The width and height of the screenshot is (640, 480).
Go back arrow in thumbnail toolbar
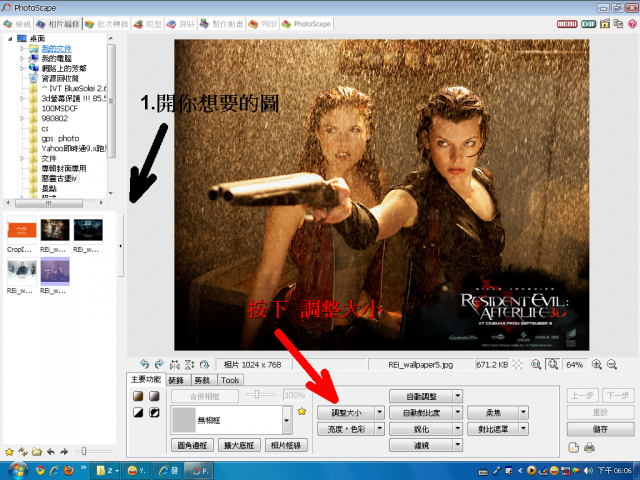point(51,451)
